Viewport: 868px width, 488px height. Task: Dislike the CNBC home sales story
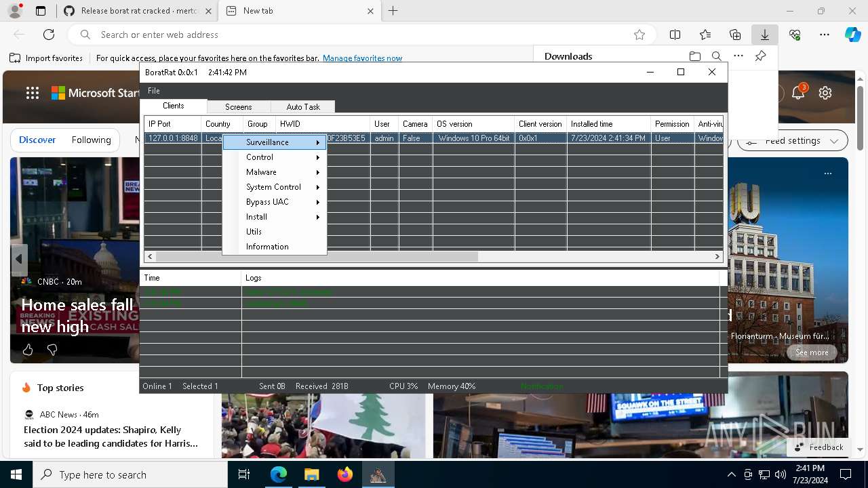click(52, 350)
